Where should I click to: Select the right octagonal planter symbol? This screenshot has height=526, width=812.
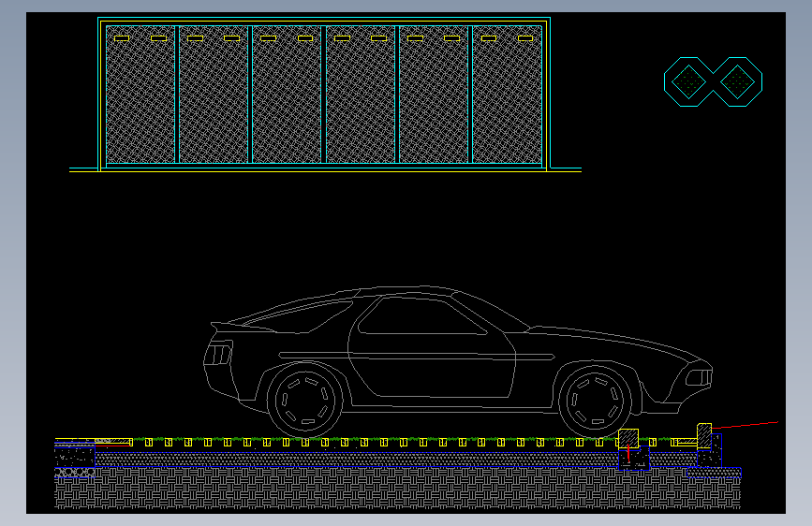[x=737, y=81]
